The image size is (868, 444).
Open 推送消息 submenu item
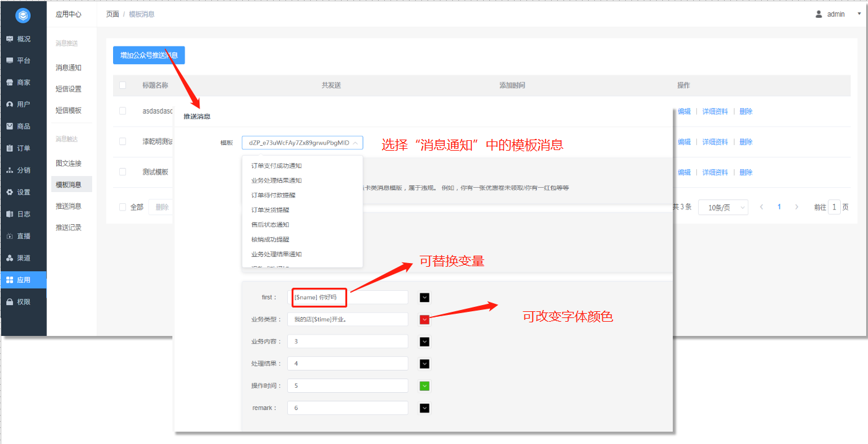pos(69,206)
